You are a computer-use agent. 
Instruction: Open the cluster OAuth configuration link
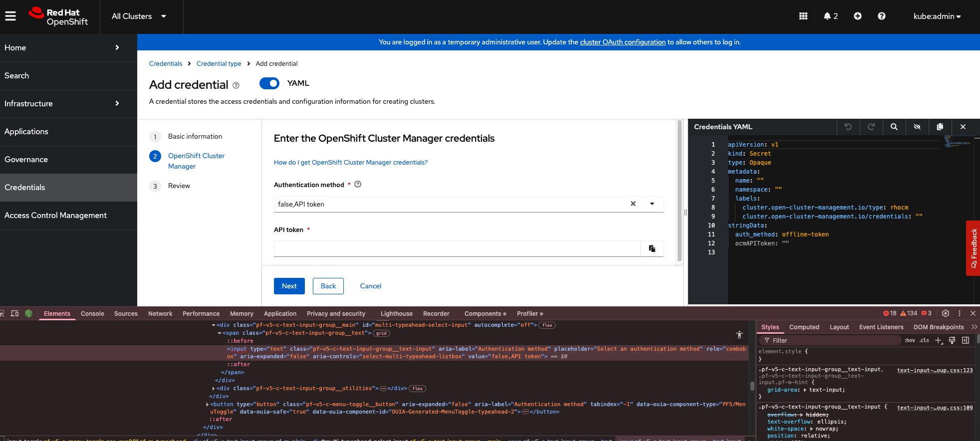pos(623,42)
